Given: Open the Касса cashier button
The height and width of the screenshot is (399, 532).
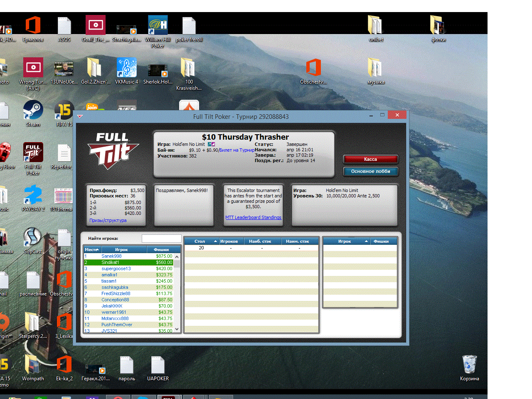Looking at the screenshot, I should click(x=370, y=159).
